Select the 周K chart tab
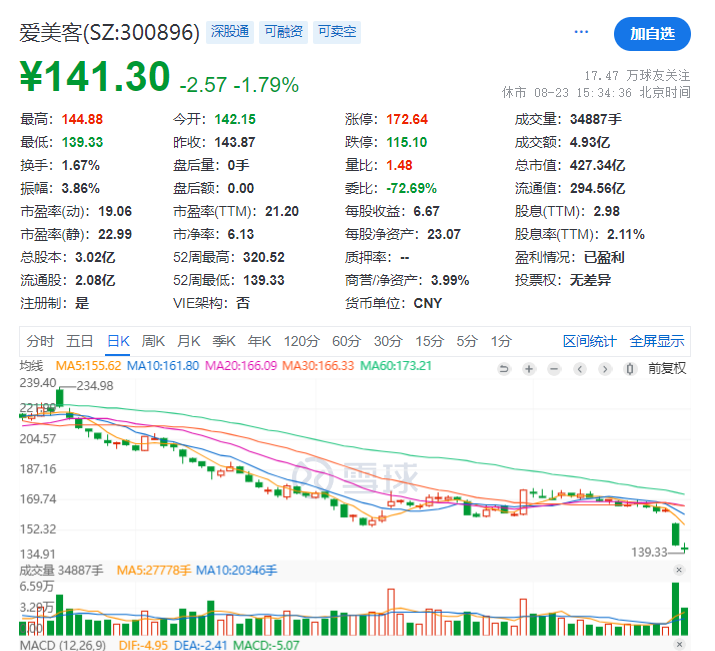The height and width of the screenshot is (651, 715). [153, 341]
